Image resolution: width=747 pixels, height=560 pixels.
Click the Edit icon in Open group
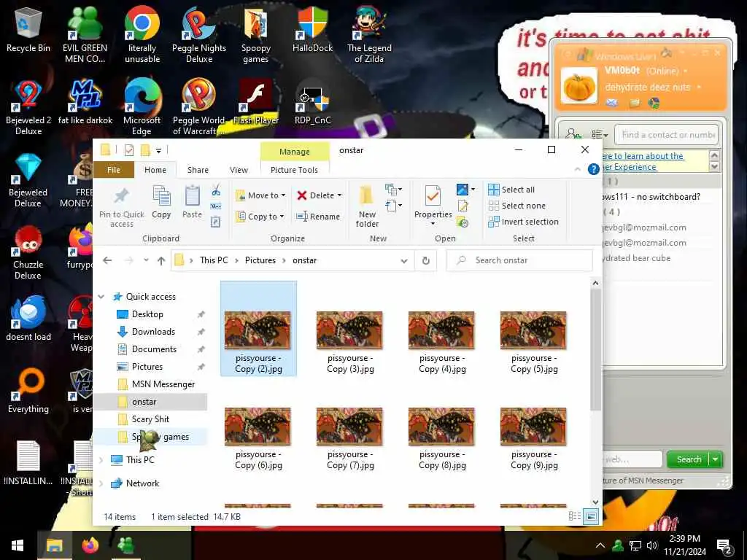(x=462, y=206)
